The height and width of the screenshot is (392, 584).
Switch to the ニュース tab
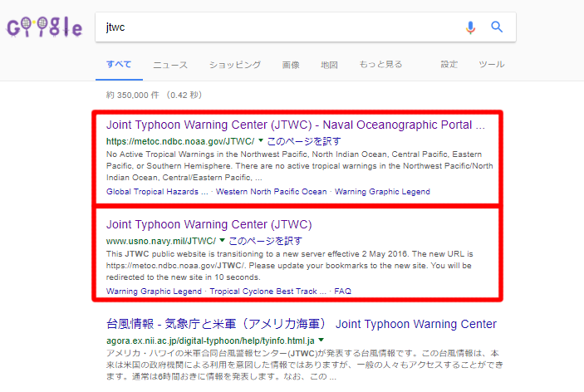[x=170, y=65]
